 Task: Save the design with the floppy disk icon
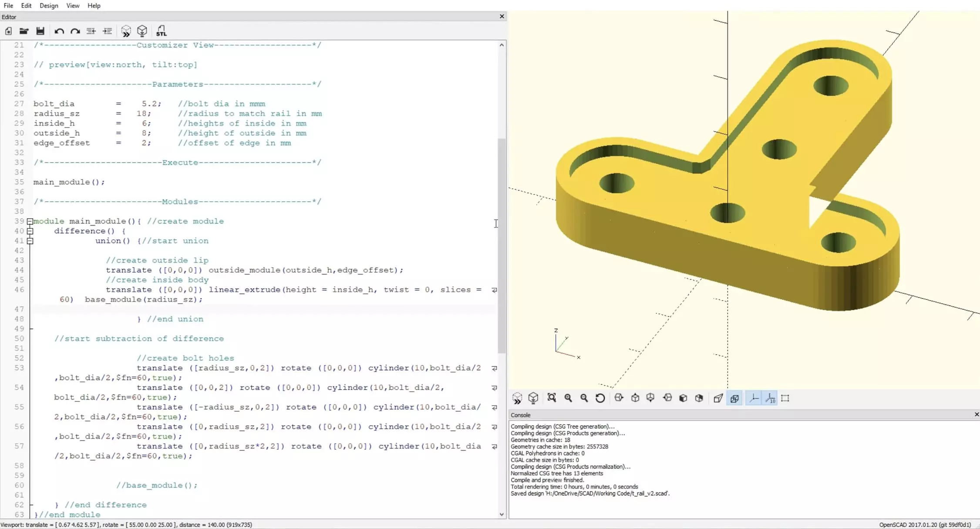pyautogui.click(x=40, y=31)
